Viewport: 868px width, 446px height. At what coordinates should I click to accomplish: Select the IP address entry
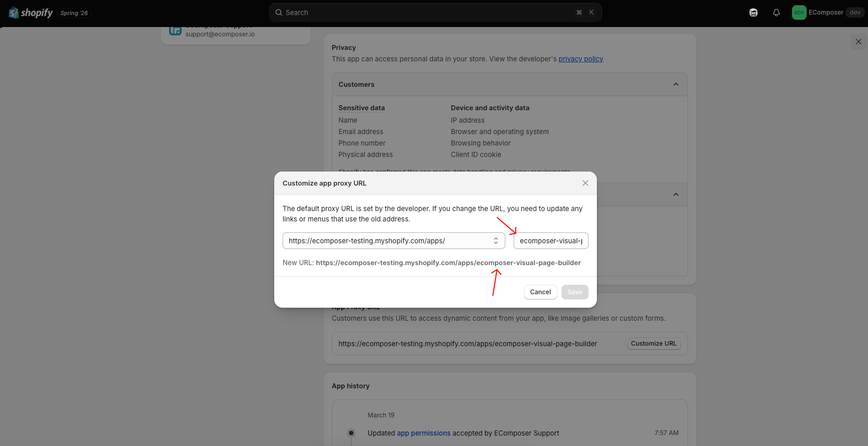click(468, 121)
